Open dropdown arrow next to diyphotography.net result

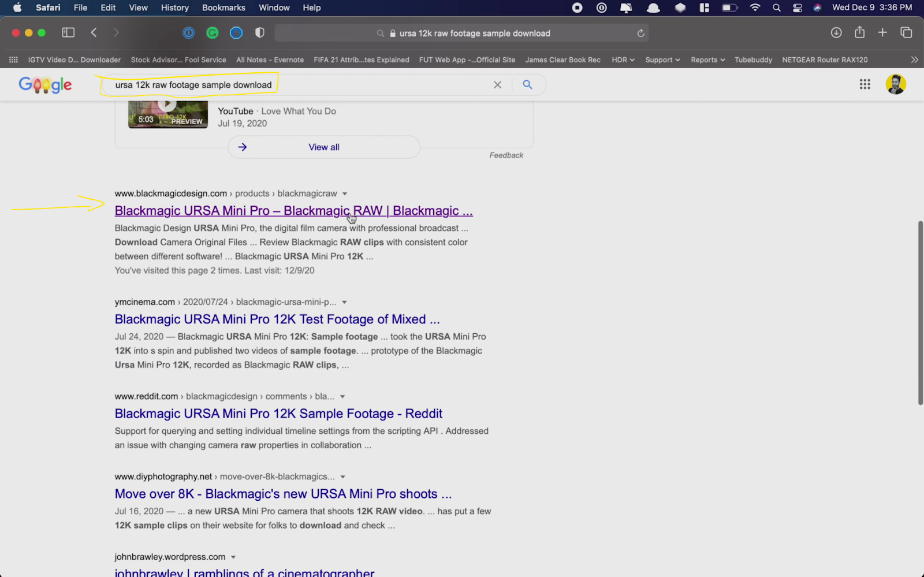342,477
